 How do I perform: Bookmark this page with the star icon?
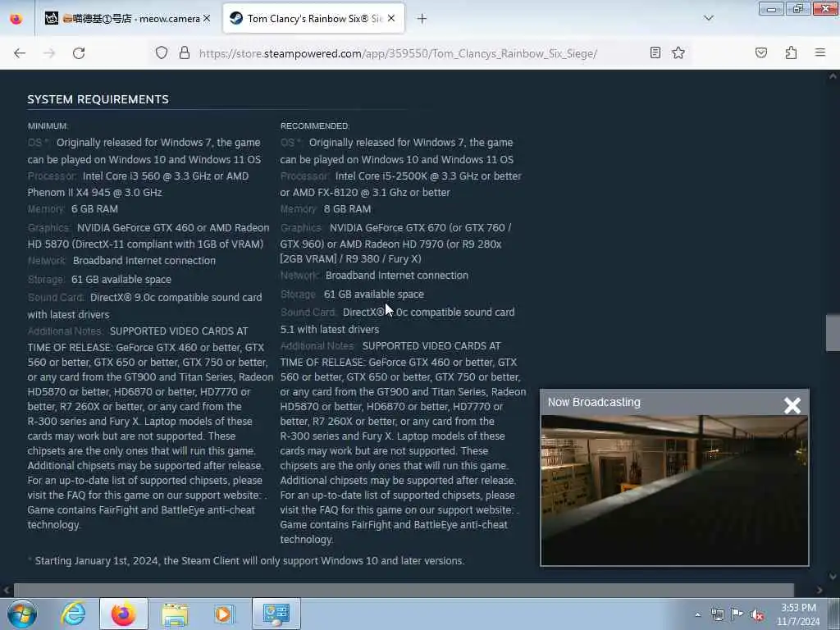(678, 52)
